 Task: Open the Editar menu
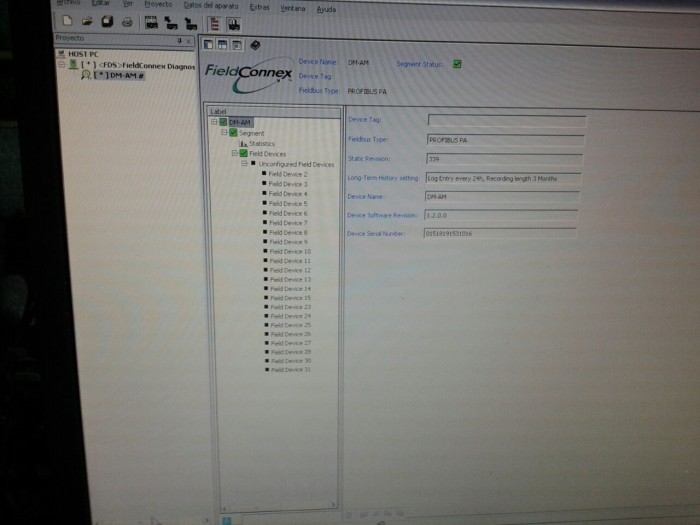(101, 3)
